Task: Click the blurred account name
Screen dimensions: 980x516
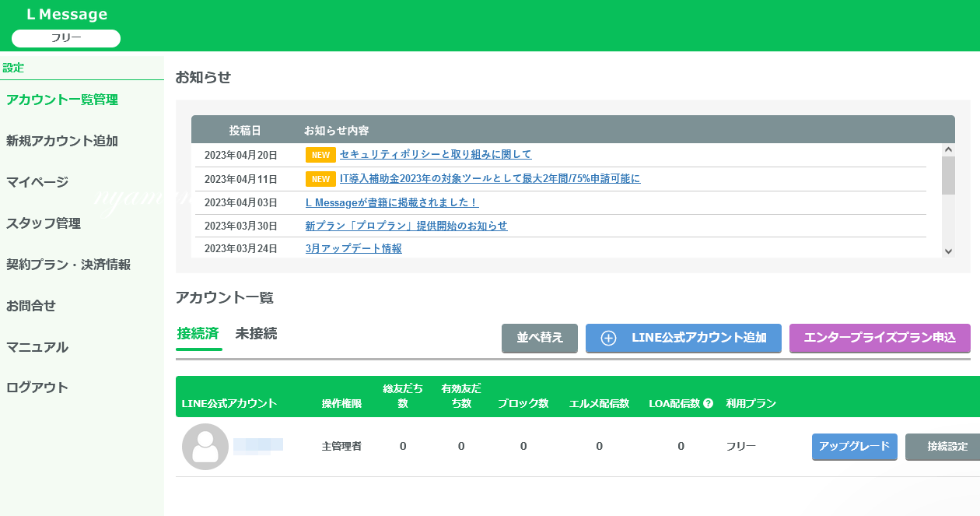Action: click(258, 446)
